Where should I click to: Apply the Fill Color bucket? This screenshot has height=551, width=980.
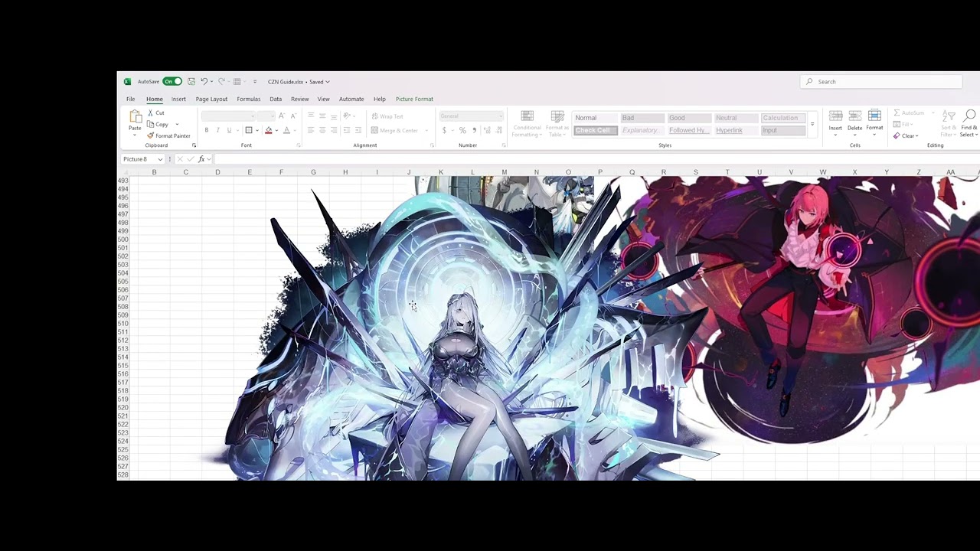pos(268,130)
